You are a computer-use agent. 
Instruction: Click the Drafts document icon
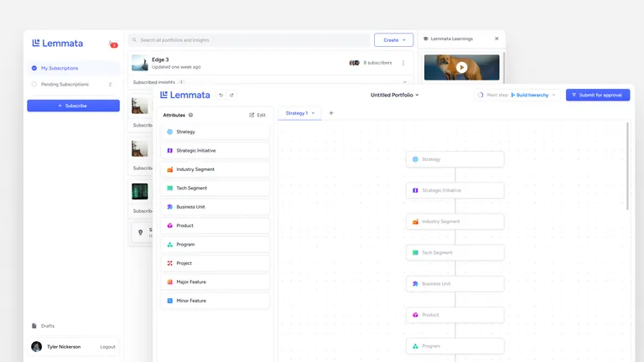tap(34, 326)
